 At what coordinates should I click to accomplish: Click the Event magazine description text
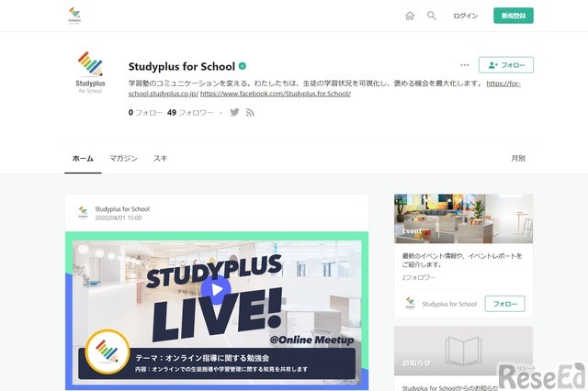point(462,261)
